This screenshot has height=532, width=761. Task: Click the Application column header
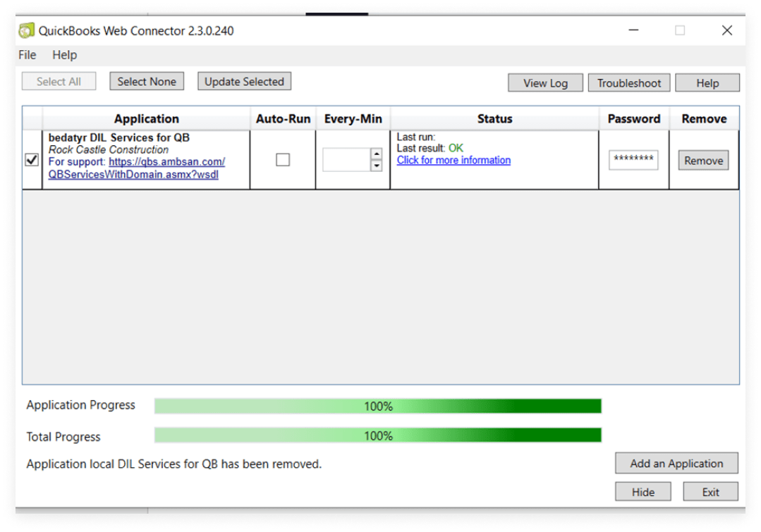[147, 119]
